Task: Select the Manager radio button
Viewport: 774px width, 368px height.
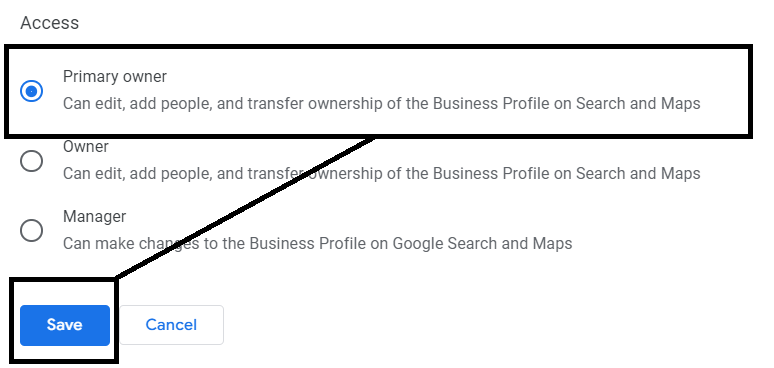Action: coord(32,230)
